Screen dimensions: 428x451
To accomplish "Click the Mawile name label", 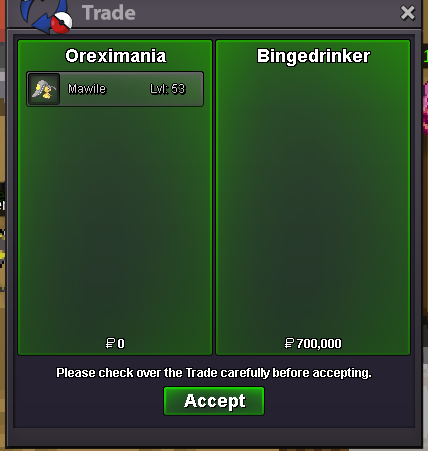I will click(87, 89).
